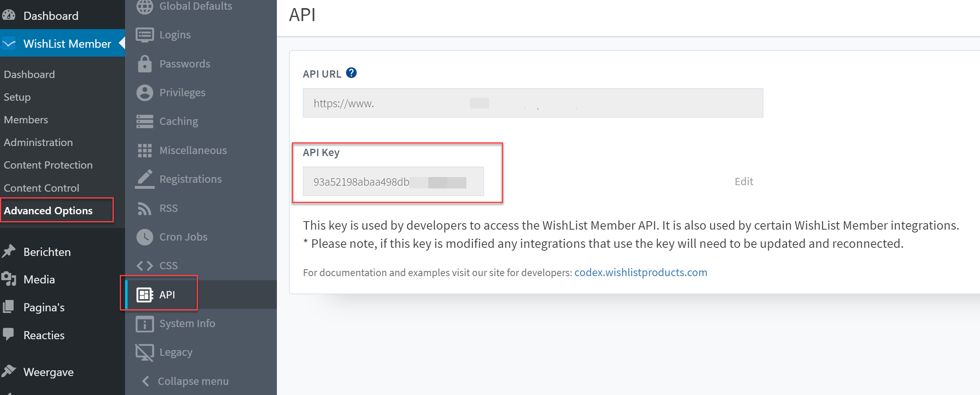Click the Collapse menu chevron arrow
The image size is (980, 395).
tap(146, 381)
